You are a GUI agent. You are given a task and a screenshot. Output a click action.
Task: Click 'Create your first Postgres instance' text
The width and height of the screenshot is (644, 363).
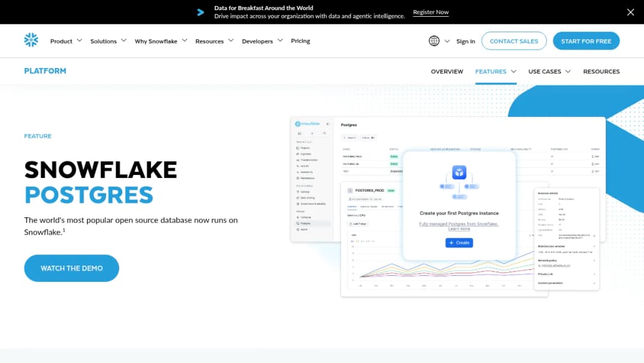(459, 213)
